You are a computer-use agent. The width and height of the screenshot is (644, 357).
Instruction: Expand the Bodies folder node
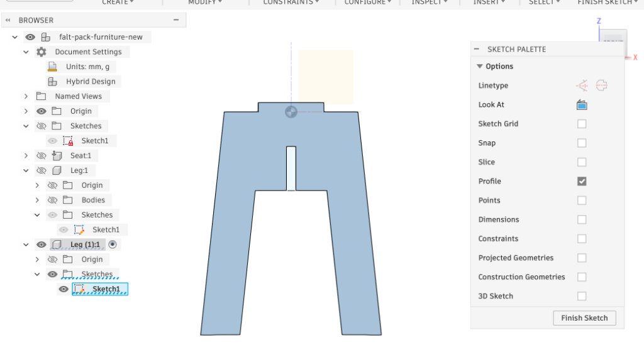pos(37,200)
